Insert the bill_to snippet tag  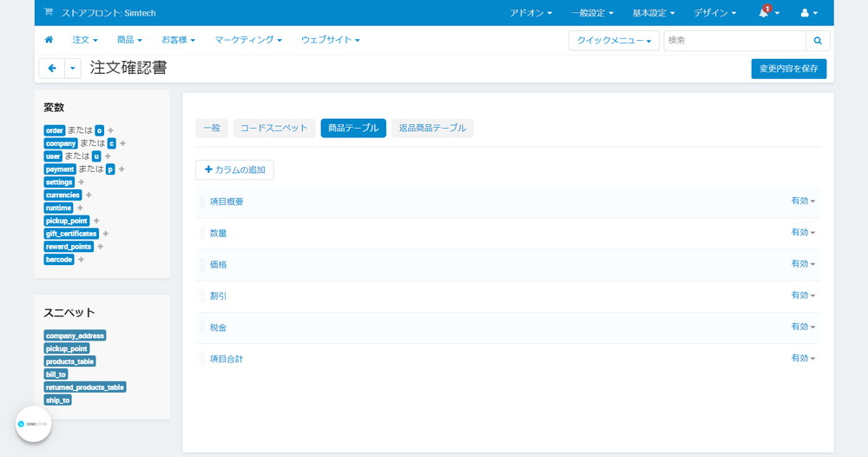pyautogui.click(x=56, y=374)
